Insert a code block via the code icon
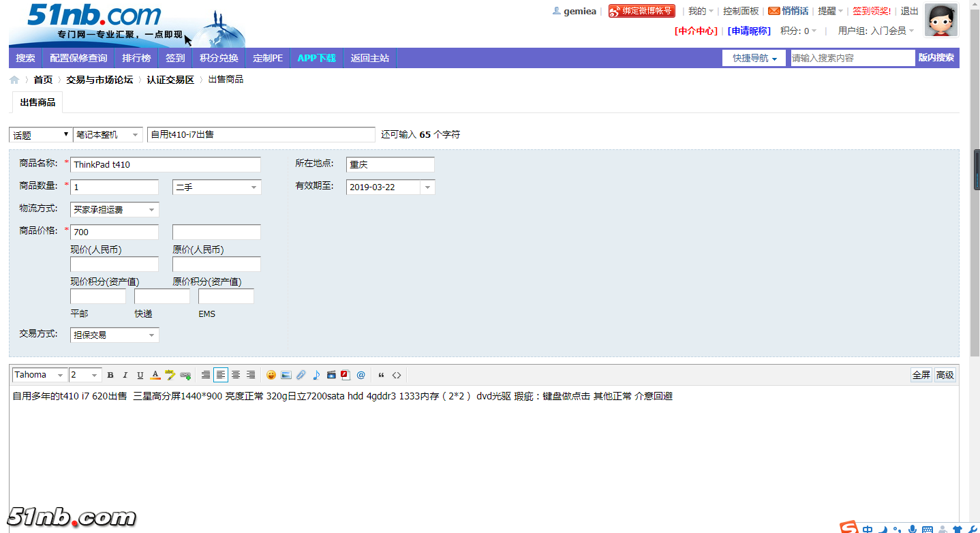The height and width of the screenshot is (533, 980). 397,374
